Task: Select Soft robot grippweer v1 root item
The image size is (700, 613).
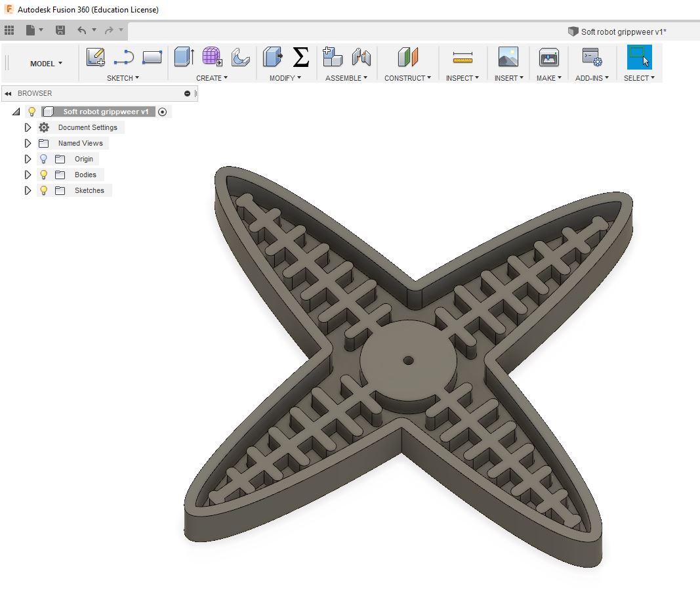Action: pyautogui.click(x=106, y=112)
